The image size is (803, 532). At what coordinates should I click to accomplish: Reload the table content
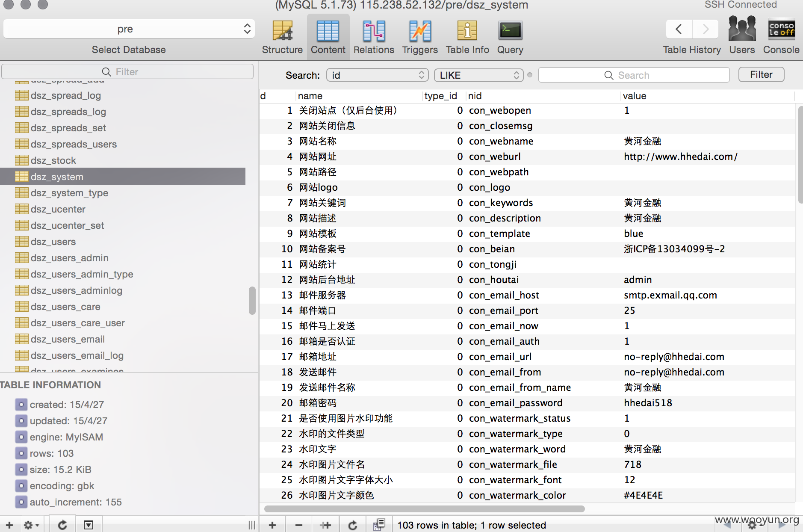point(353,525)
